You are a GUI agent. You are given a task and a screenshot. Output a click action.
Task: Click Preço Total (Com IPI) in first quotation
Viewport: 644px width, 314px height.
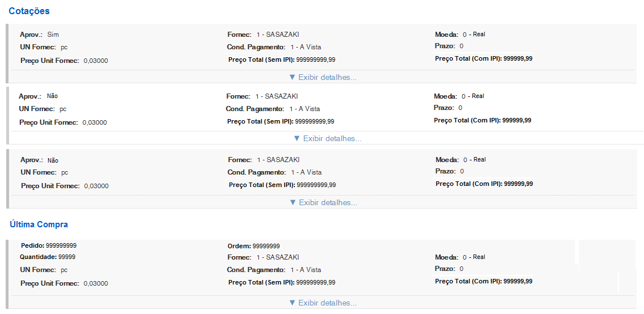pos(518,58)
